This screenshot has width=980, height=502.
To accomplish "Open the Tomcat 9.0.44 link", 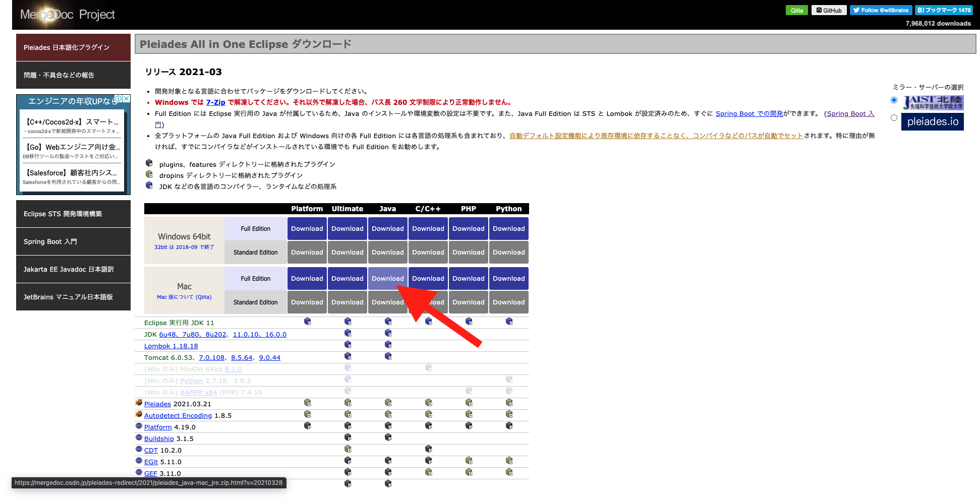I will click(270, 357).
